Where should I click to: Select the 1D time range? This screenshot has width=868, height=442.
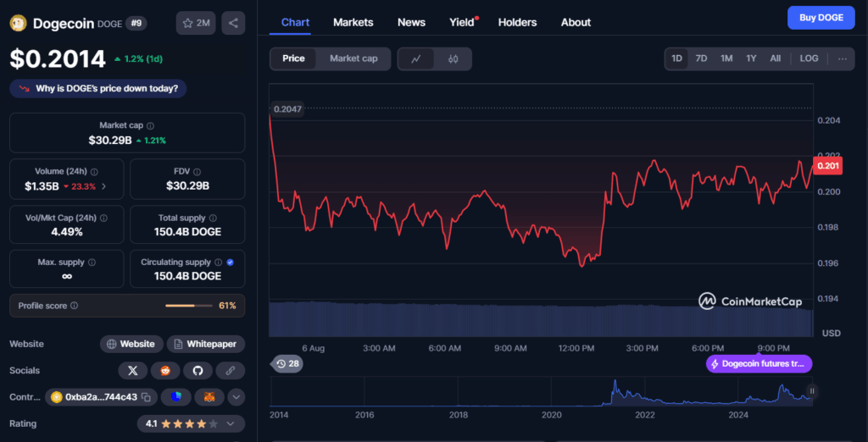point(676,58)
